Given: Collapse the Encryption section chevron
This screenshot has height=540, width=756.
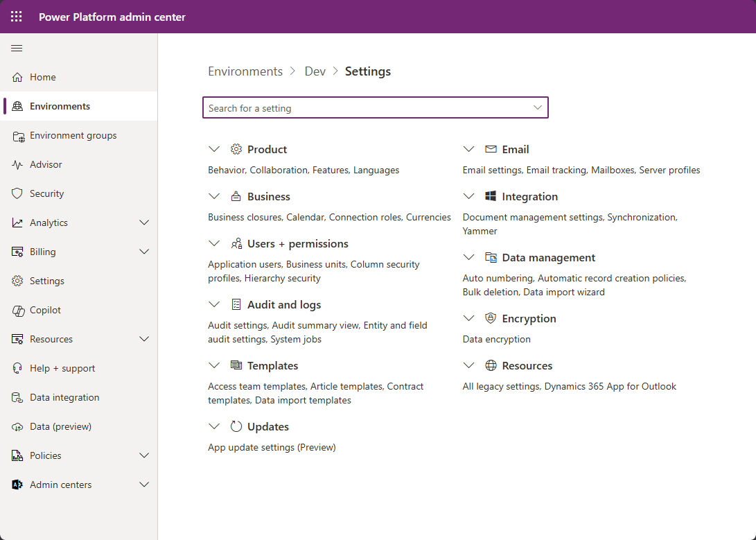Looking at the screenshot, I should (x=468, y=318).
